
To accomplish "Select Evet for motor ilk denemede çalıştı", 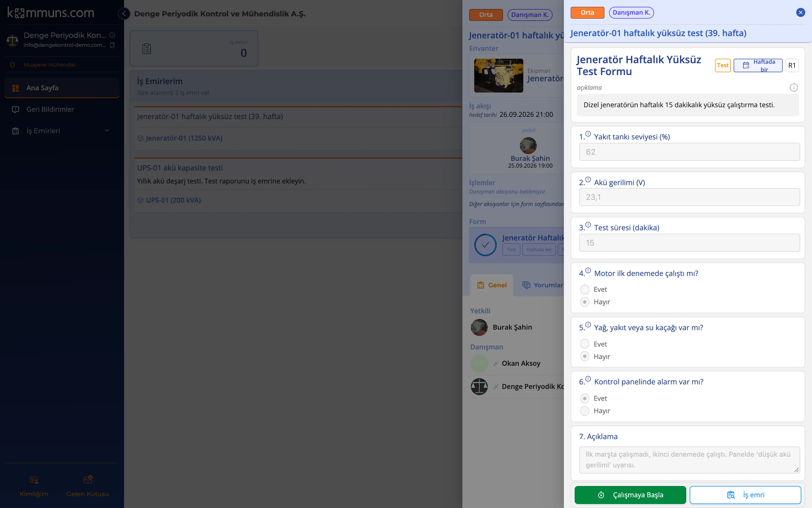I will 584,289.
